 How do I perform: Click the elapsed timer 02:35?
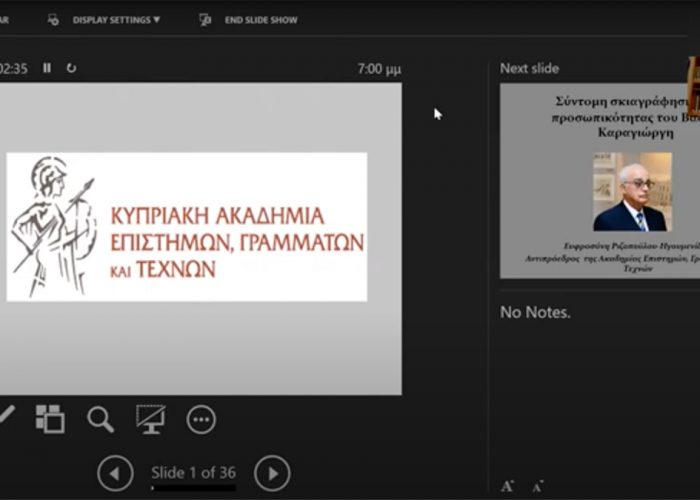click(x=13, y=69)
